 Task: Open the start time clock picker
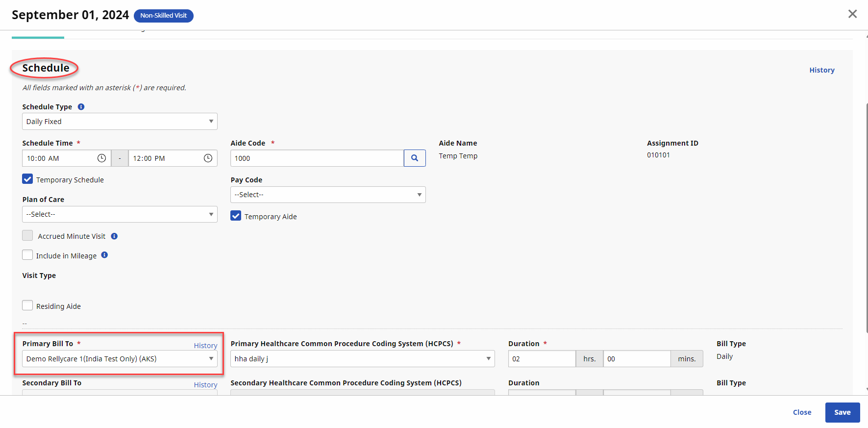pyautogui.click(x=101, y=158)
